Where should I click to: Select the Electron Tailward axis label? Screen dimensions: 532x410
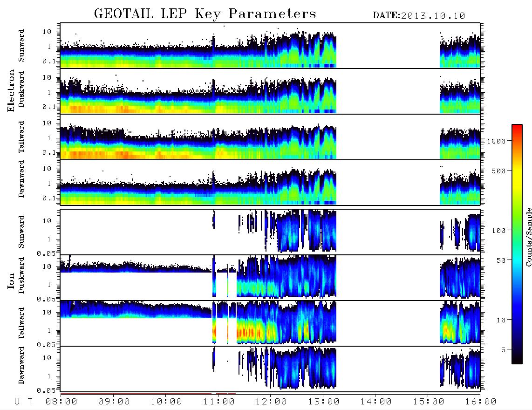(21, 137)
